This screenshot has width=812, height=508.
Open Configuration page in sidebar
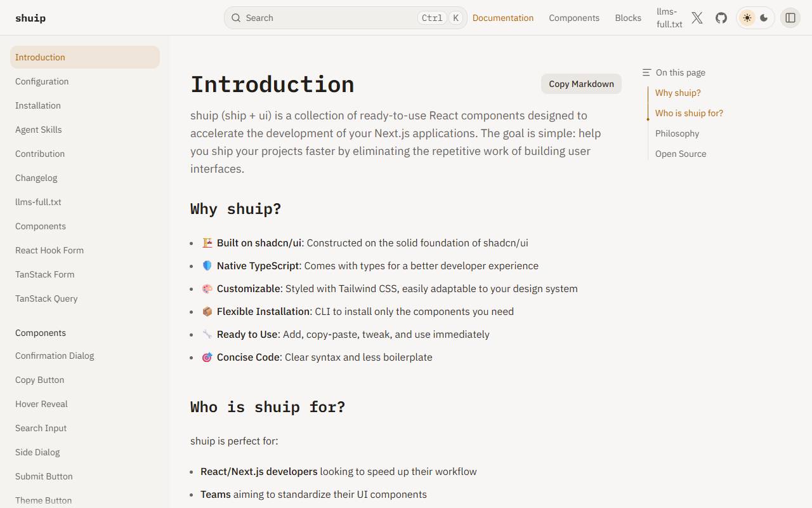click(x=85, y=81)
